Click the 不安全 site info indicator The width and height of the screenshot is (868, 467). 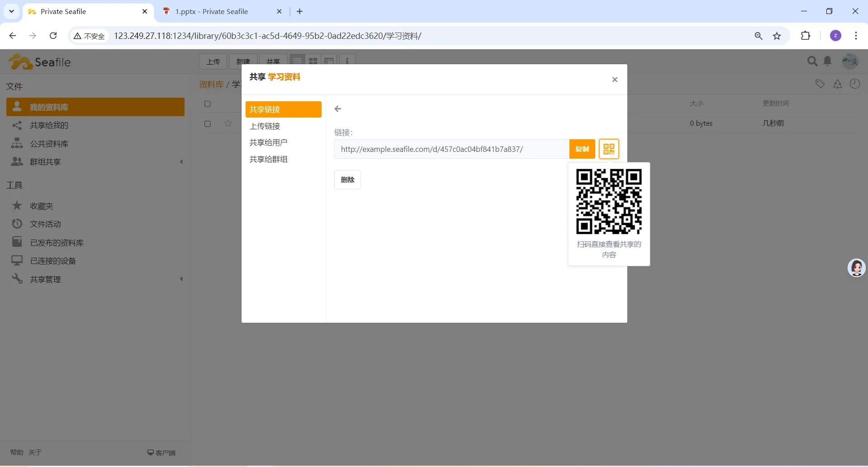coord(90,36)
